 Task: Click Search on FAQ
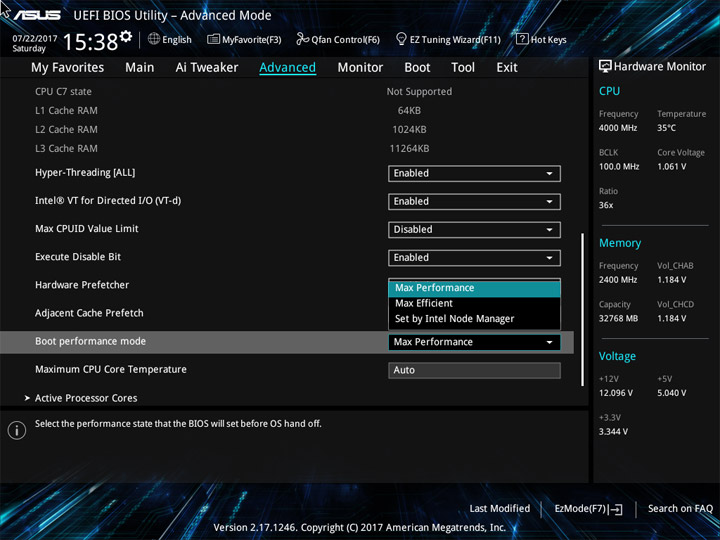pyautogui.click(x=680, y=509)
